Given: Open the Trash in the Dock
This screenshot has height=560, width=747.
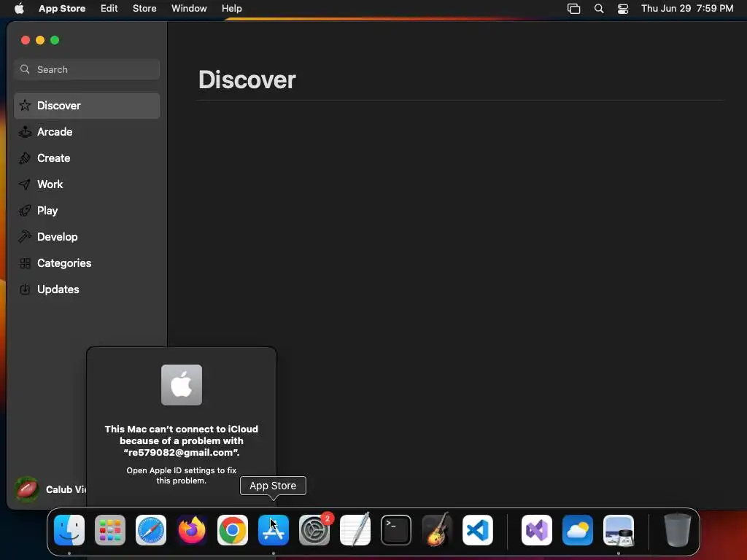Looking at the screenshot, I should pyautogui.click(x=678, y=530).
